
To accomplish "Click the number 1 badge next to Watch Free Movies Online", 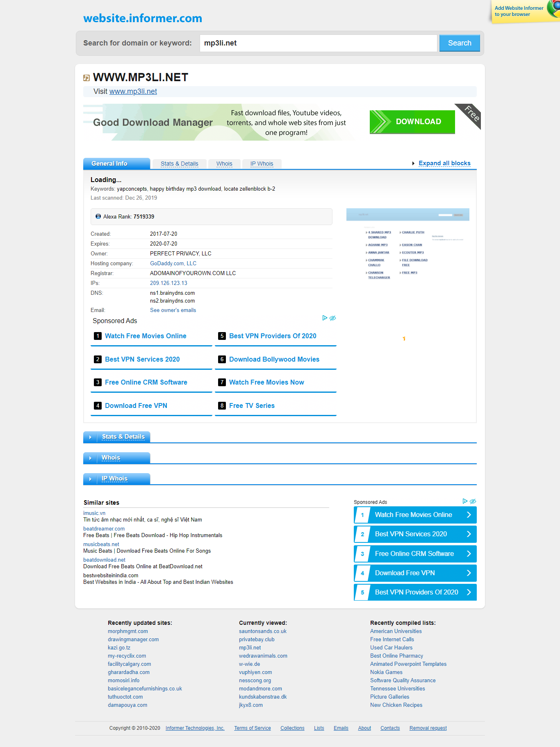I will pos(98,336).
